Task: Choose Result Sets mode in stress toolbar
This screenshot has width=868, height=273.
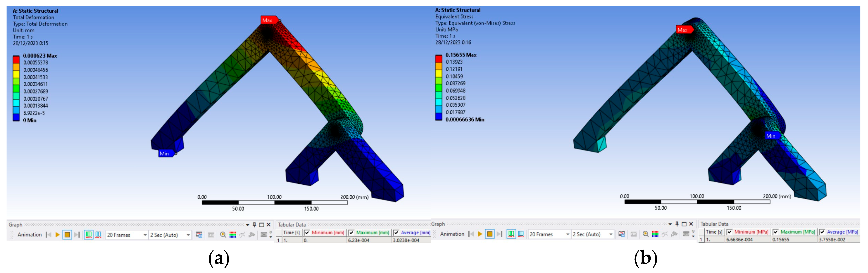Action: click(521, 234)
